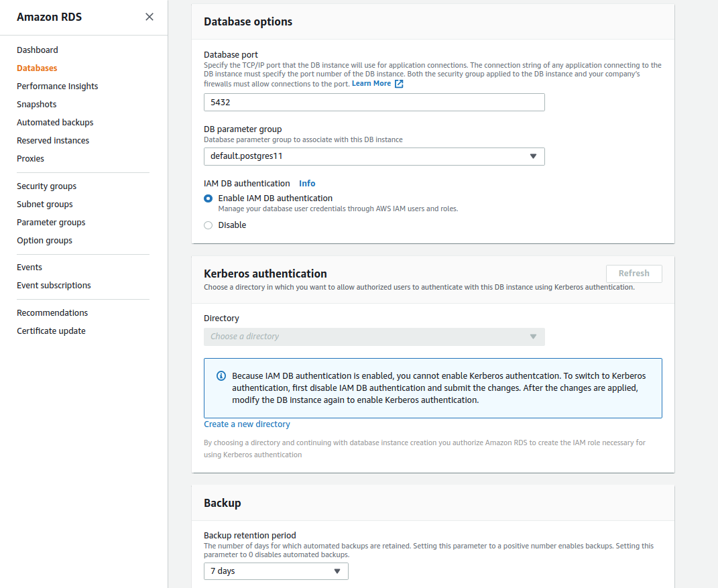Image resolution: width=718 pixels, height=588 pixels.
Task: Open Reserved instances in the sidebar
Action: [53, 141]
